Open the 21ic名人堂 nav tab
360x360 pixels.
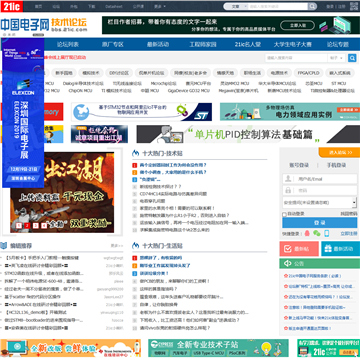(248, 44)
